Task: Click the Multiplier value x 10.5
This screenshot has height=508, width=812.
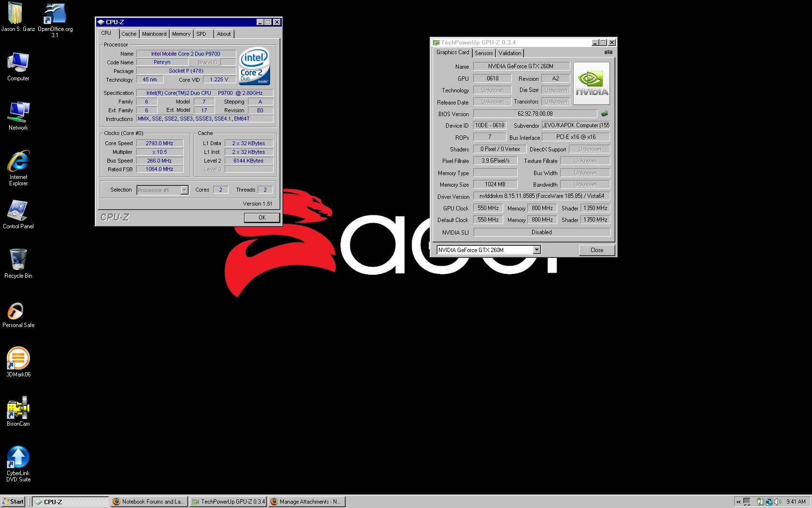Action: (159, 152)
